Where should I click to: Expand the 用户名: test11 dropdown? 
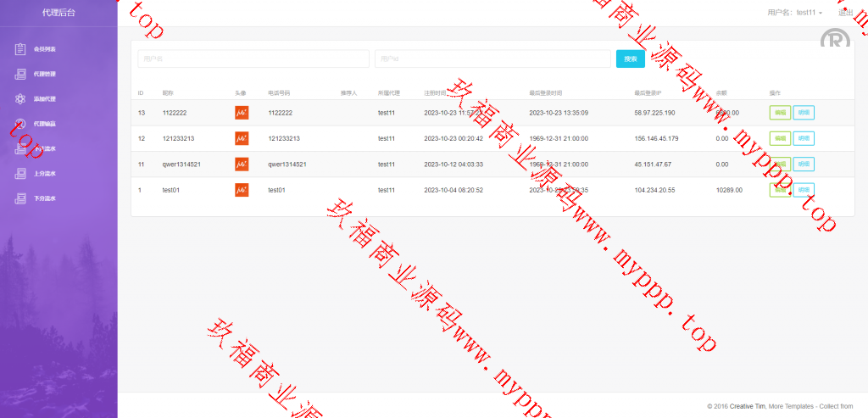tap(794, 13)
